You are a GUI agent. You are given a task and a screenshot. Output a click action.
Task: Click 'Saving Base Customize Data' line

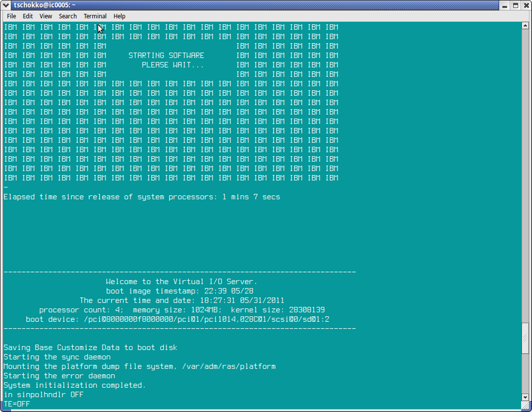pos(90,348)
